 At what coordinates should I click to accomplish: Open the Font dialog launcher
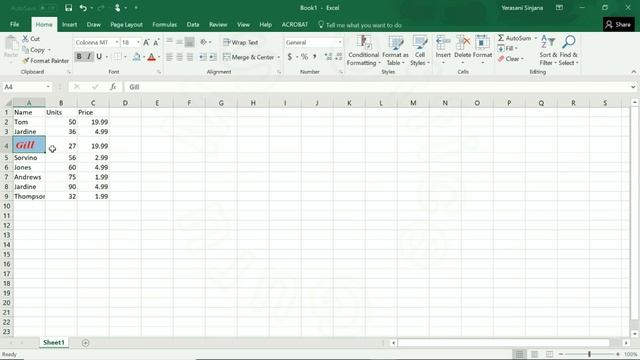(x=159, y=72)
